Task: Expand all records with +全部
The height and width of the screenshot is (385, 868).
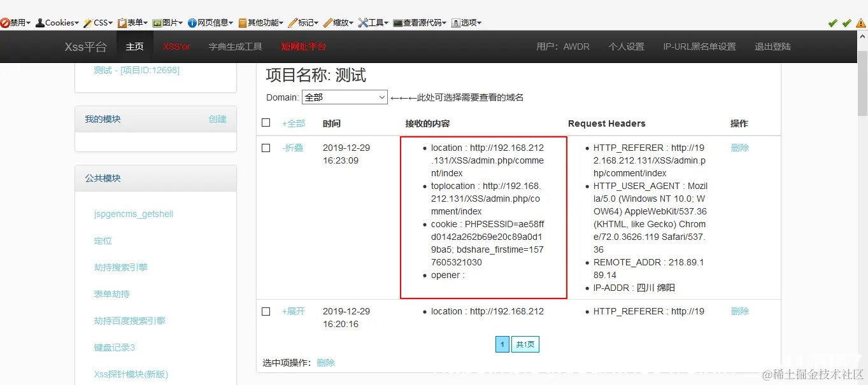Action: 294,123
